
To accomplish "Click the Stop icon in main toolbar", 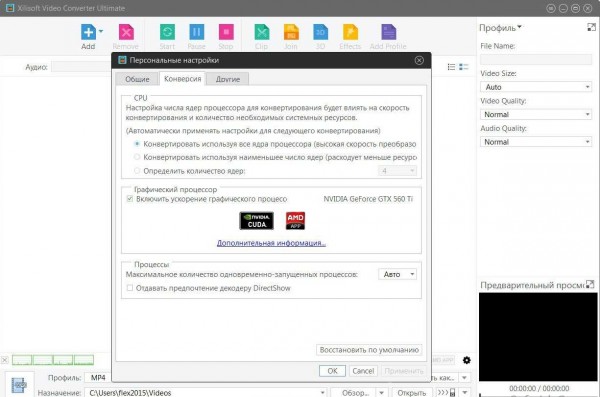I will pyautogui.click(x=226, y=32).
